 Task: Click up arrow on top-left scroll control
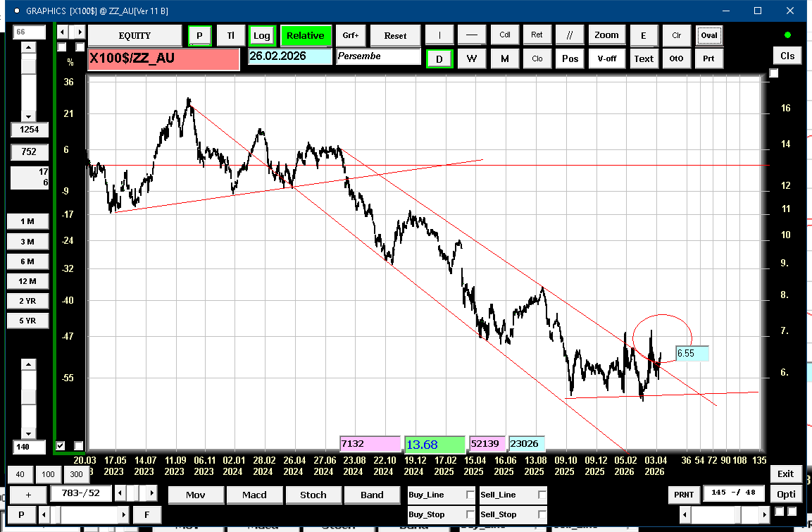(x=28, y=47)
